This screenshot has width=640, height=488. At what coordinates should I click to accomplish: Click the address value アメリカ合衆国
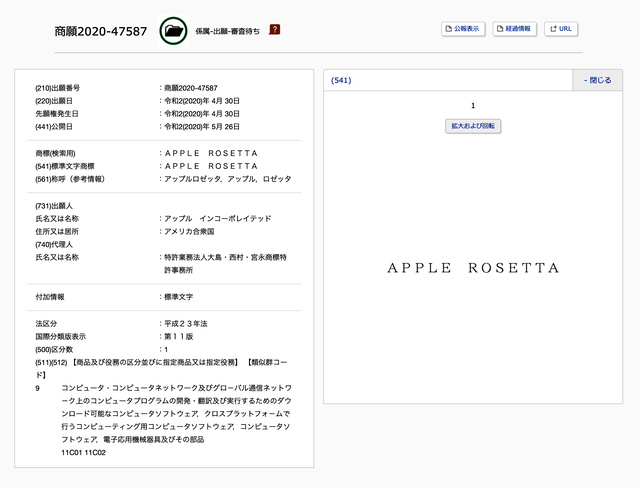(189, 231)
